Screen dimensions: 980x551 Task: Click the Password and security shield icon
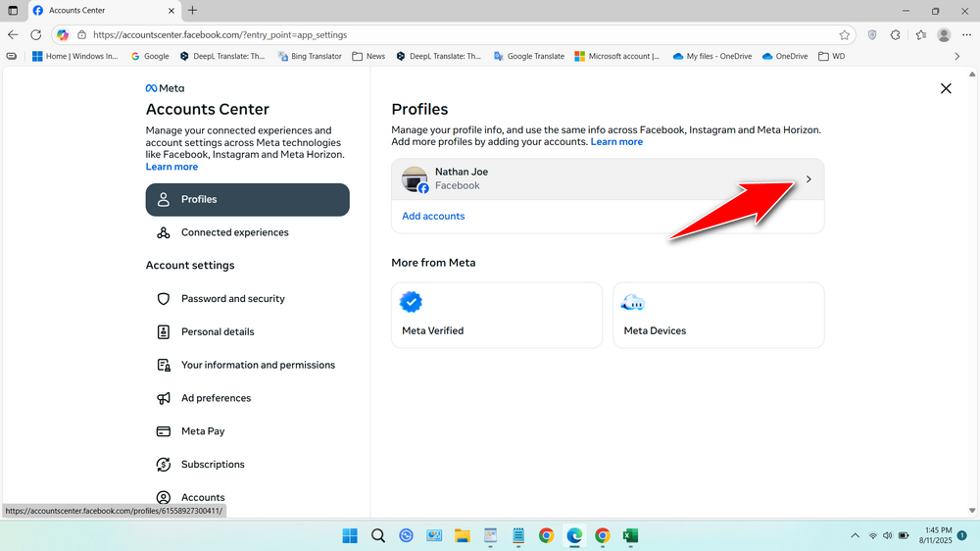coord(163,299)
